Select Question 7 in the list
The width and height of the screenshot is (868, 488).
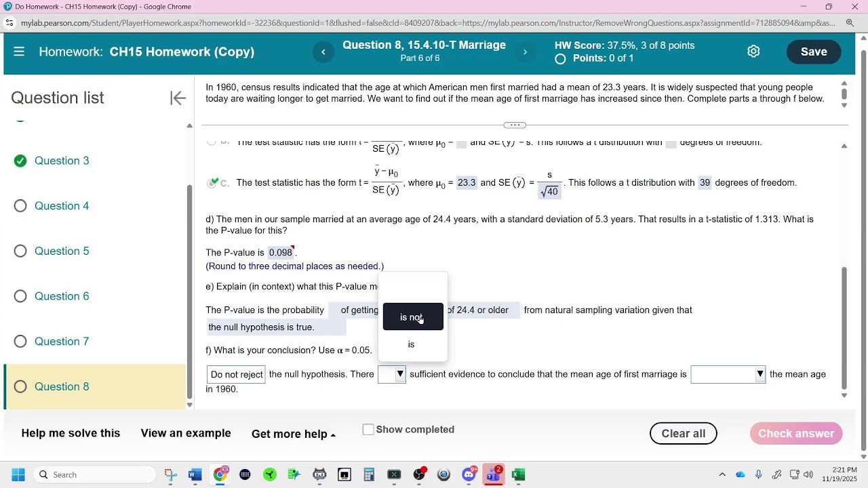pos(62,342)
